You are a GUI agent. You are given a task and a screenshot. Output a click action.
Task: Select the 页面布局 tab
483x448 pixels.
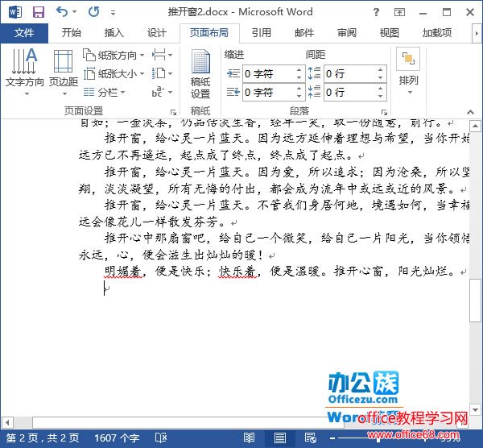tap(209, 33)
